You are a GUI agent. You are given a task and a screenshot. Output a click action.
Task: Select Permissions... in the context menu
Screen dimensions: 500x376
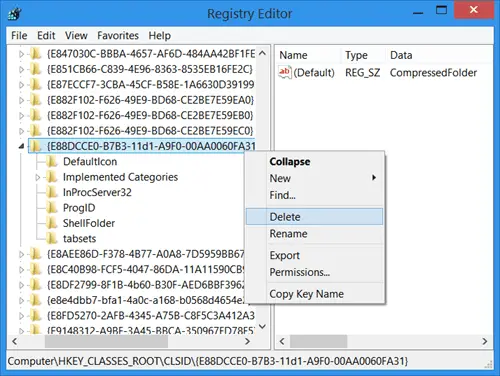[300, 272]
